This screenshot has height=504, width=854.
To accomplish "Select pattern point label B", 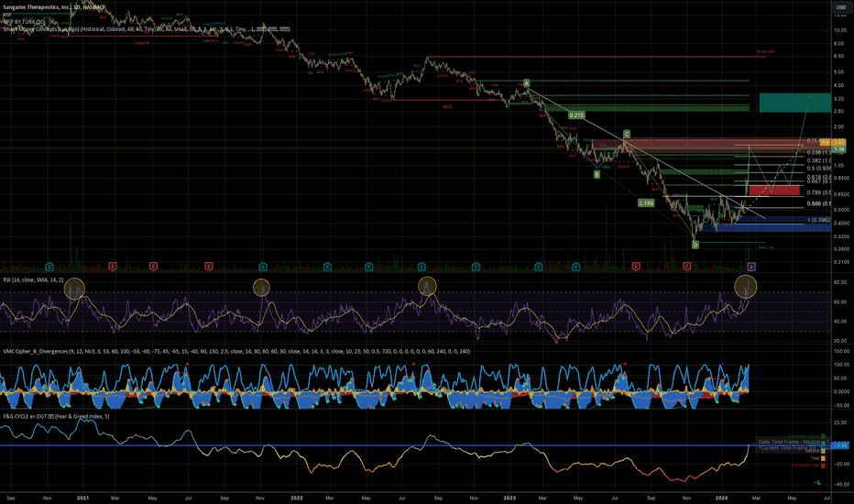I will coord(597,174).
